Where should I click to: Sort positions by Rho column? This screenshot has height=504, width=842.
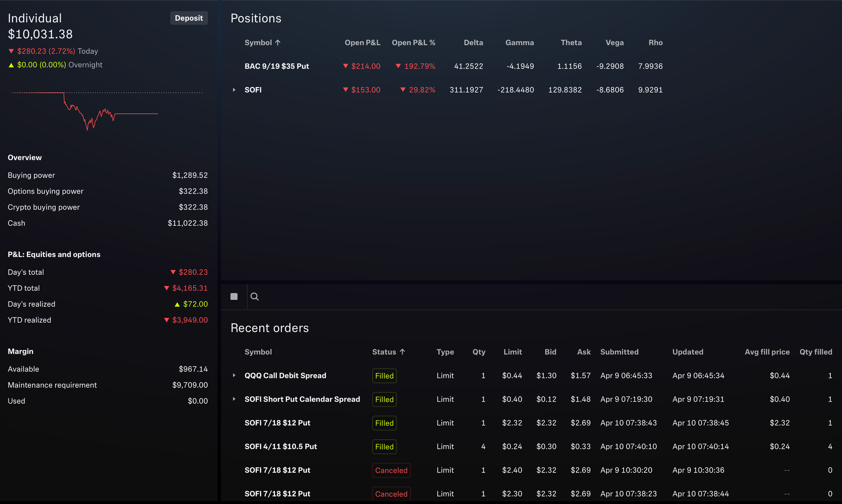pyautogui.click(x=655, y=43)
